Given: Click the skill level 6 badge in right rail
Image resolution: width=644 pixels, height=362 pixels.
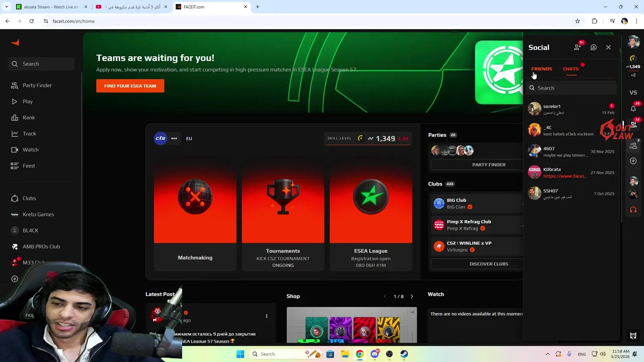Looking at the screenshot, I should (633, 59).
